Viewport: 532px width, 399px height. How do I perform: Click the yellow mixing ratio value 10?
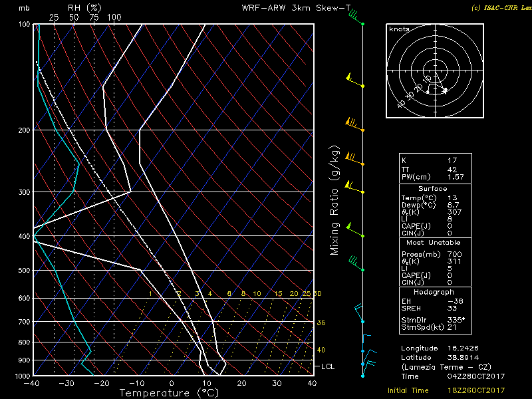(x=257, y=294)
